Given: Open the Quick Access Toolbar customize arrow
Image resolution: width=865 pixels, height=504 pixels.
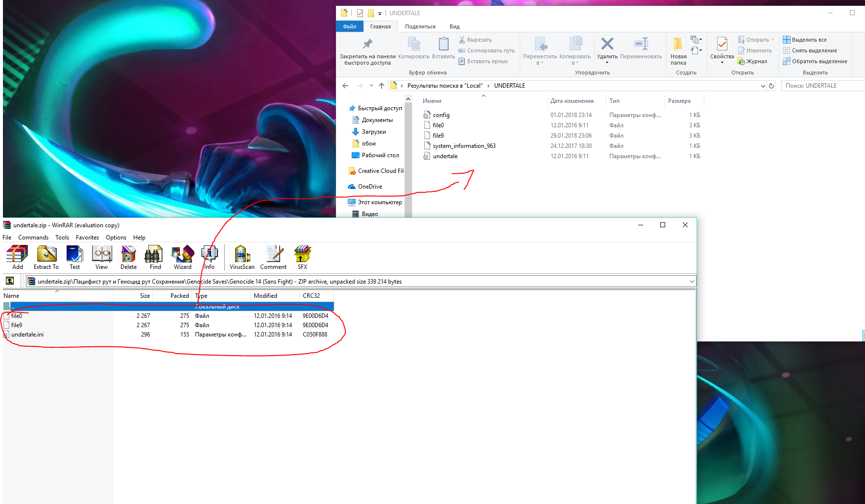Looking at the screenshot, I should point(380,13).
